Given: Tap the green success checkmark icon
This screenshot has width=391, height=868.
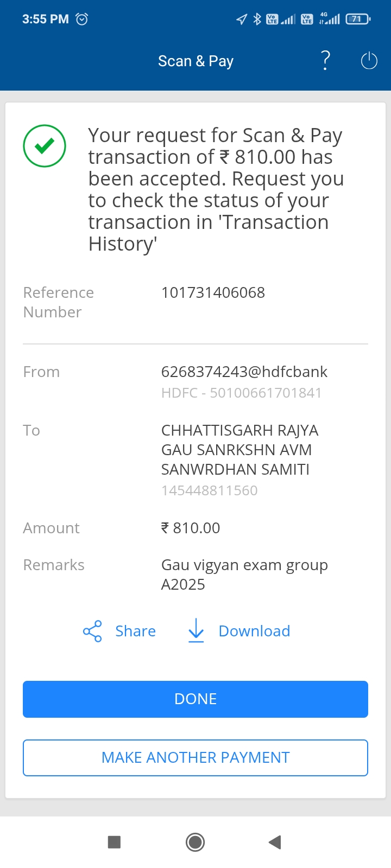Looking at the screenshot, I should coord(45,146).
